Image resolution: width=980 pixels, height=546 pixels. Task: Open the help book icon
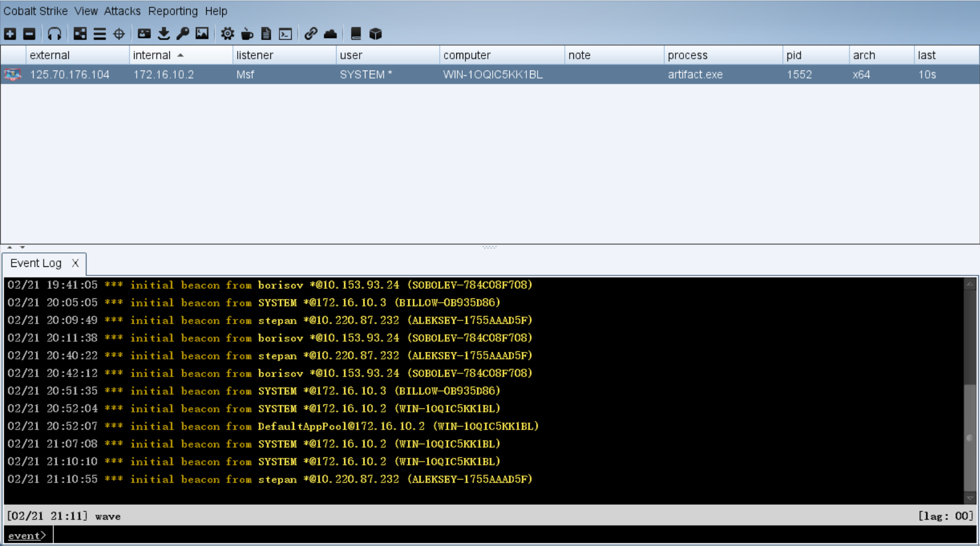pos(356,34)
